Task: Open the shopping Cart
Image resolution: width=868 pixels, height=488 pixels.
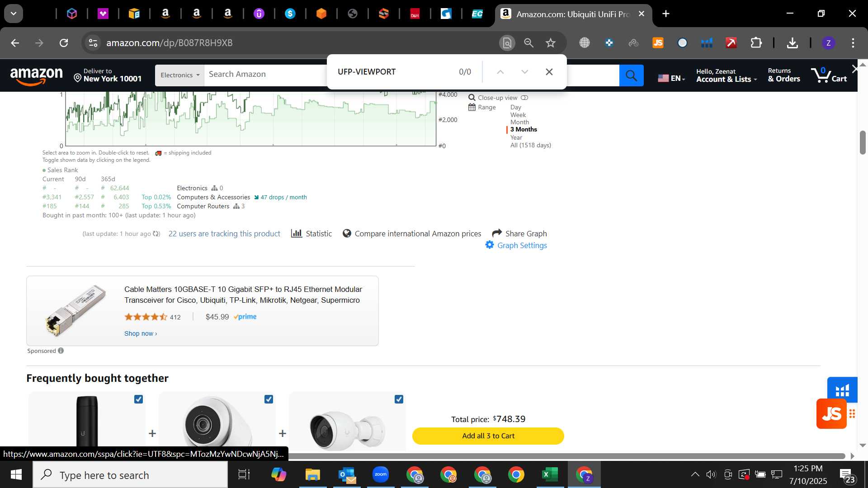Action: (x=829, y=75)
